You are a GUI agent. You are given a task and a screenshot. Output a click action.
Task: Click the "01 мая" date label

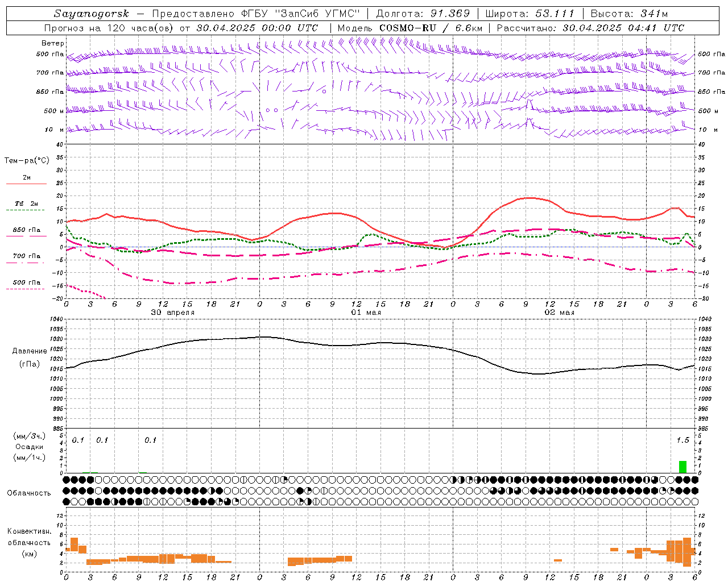pyautogui.click(x=366, y=313)
